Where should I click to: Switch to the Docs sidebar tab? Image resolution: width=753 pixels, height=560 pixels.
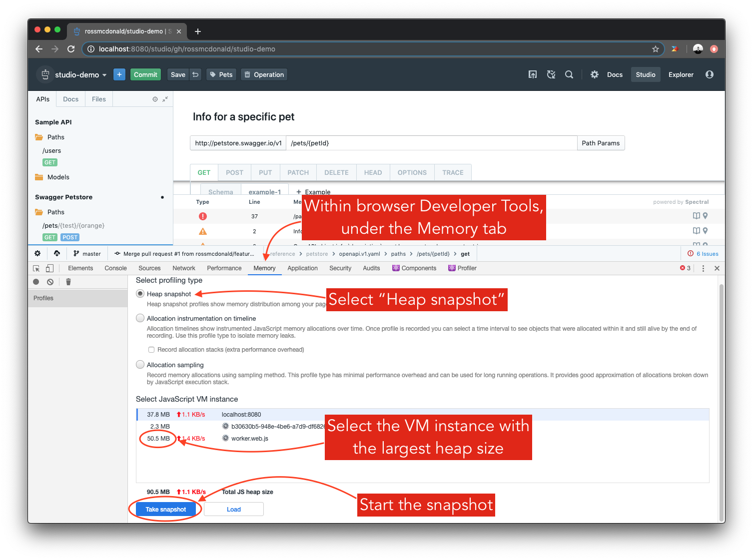[70, 99]
